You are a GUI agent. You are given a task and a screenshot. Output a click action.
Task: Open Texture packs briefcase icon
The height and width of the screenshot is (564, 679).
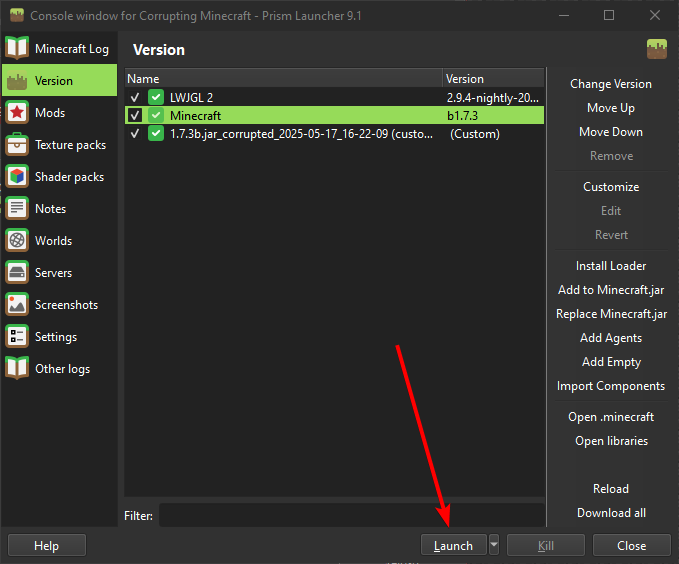tap(17, 144)
